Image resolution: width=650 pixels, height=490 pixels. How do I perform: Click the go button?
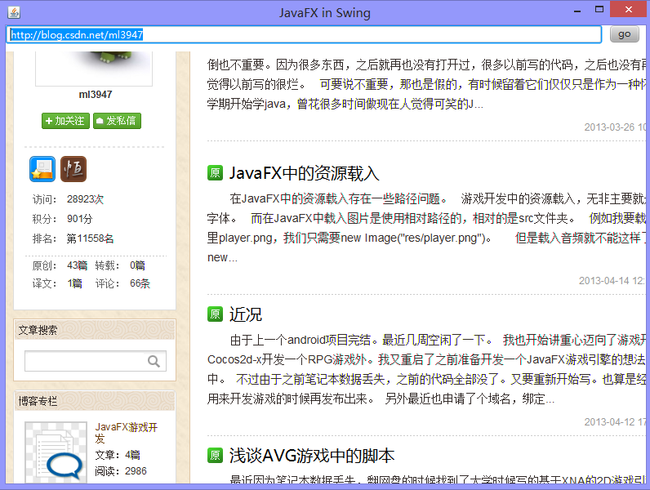coord(624,34)
